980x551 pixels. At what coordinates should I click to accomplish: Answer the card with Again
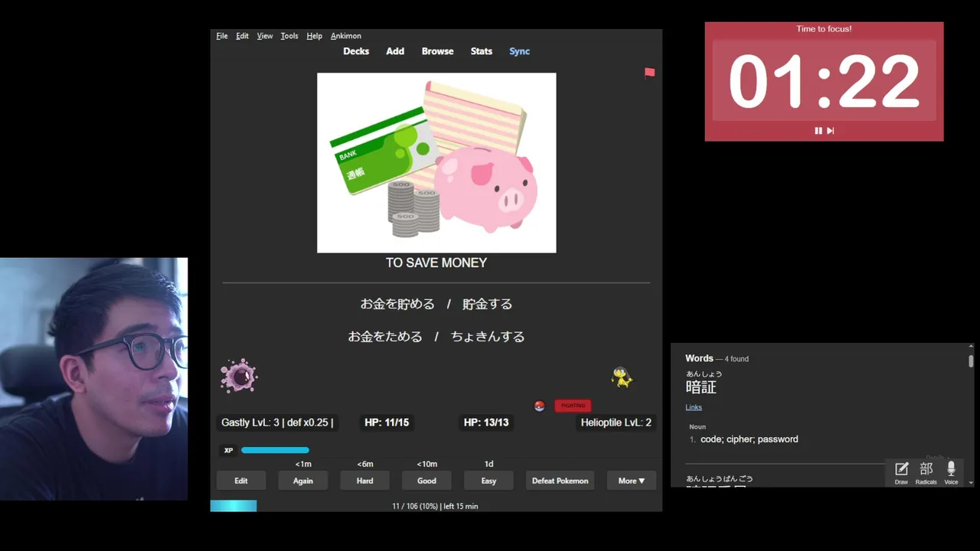pyautogui.click(x=303, y=481)
